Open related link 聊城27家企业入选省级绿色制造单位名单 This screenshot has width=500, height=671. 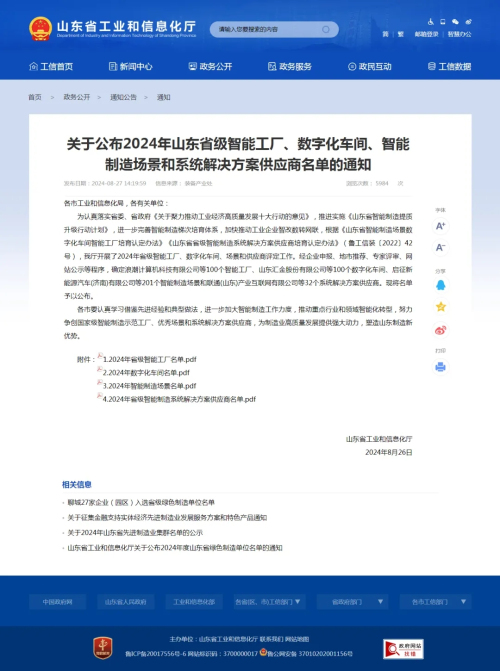coord(141,502)
